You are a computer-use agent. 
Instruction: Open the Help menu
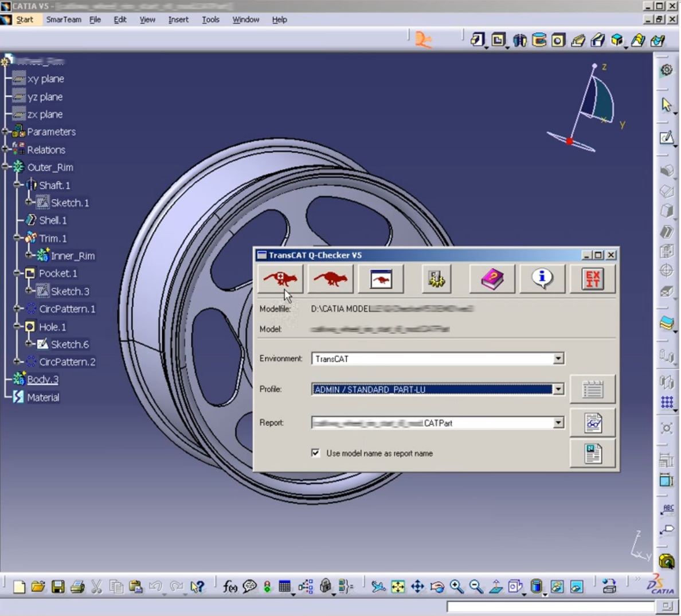[279, 20]
